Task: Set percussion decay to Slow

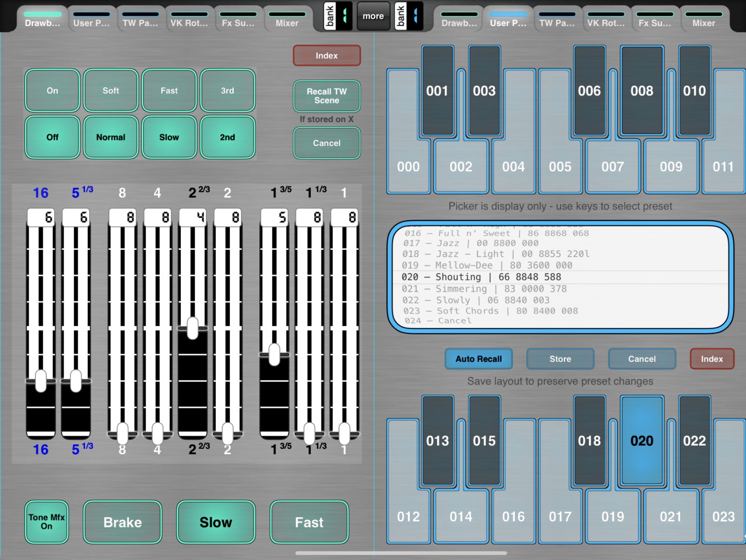Action: pyautogui.click(x=169, y=137)
